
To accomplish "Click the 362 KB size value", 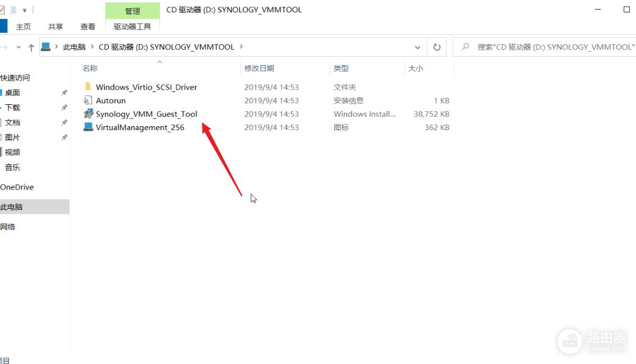I will tap(437, 127).
